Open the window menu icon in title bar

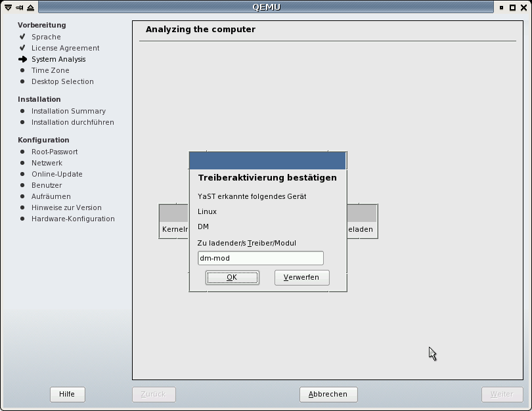[x=8, y=7]
